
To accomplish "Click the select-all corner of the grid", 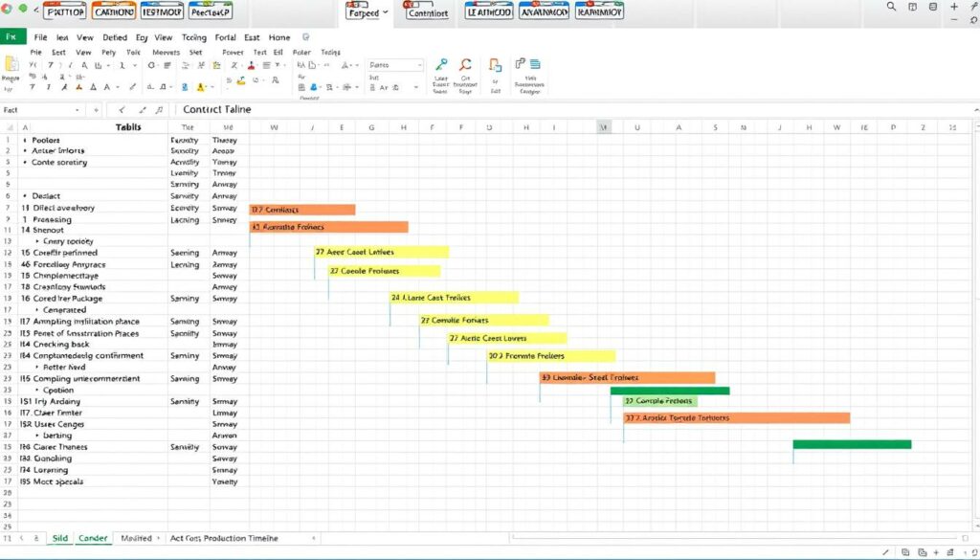I will 9,127.
